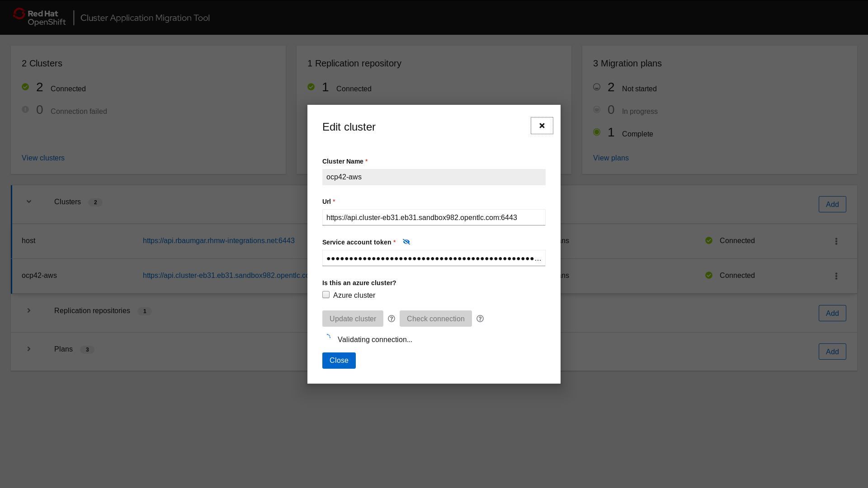
Task: Toggle visibility of the service account token
Action: point(406,242)
